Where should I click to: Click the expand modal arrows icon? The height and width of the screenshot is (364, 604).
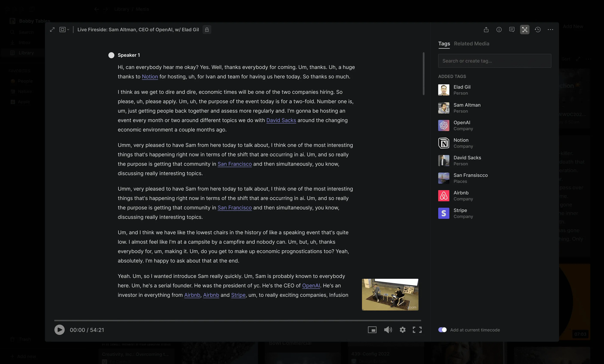pos(52,30)
